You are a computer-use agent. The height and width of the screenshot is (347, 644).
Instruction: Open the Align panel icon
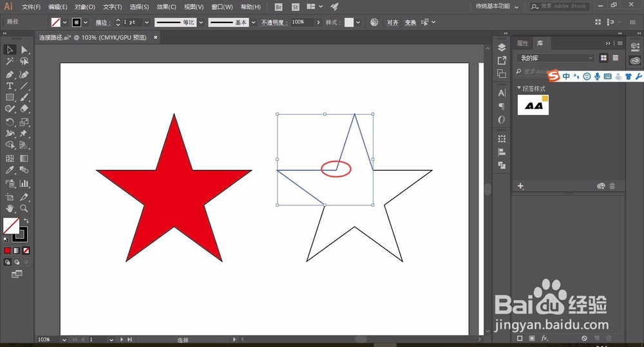[x=502, y=152]
